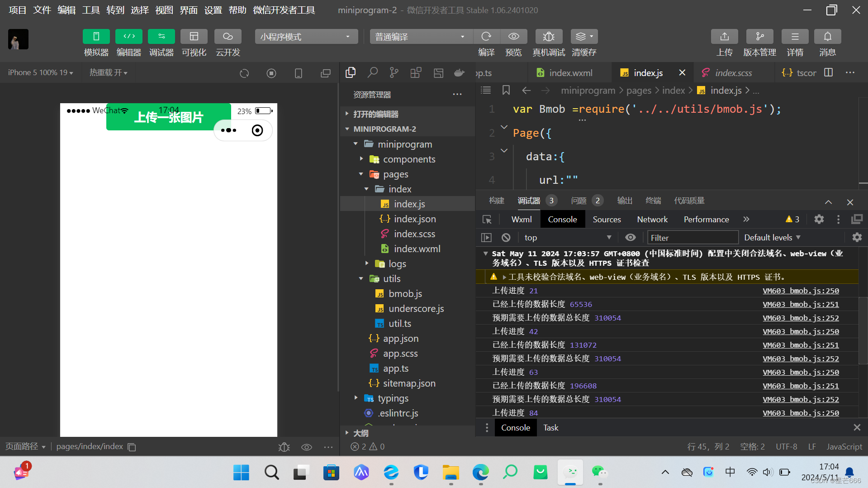Expand the 打开的编辑器 section

(x=407, y=114)
